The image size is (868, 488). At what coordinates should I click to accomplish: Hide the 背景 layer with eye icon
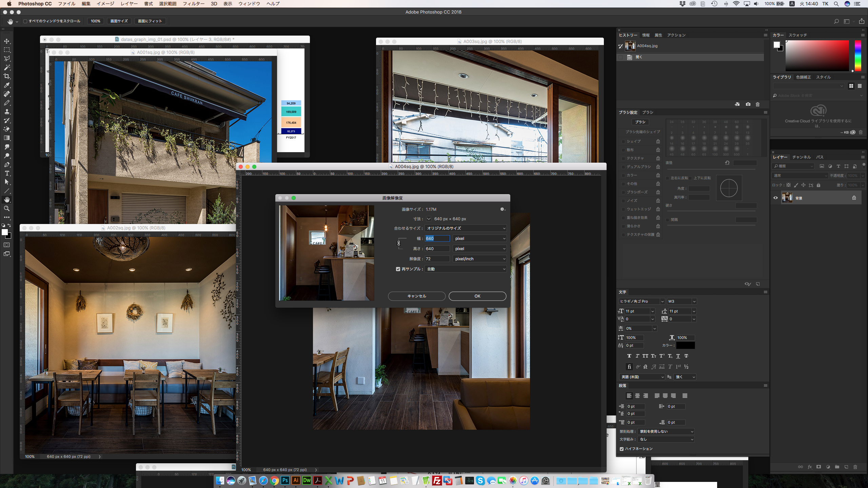click(x=775, y=198)
